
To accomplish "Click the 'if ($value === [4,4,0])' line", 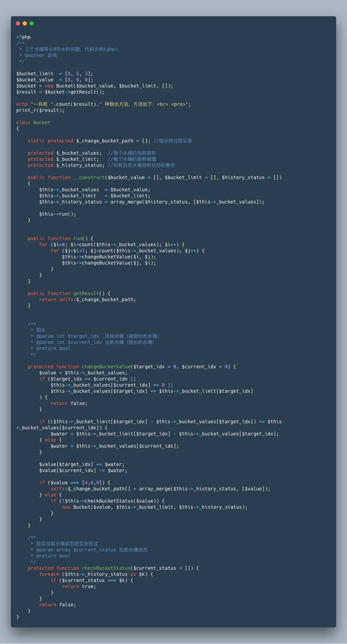I will pos(75,483).
